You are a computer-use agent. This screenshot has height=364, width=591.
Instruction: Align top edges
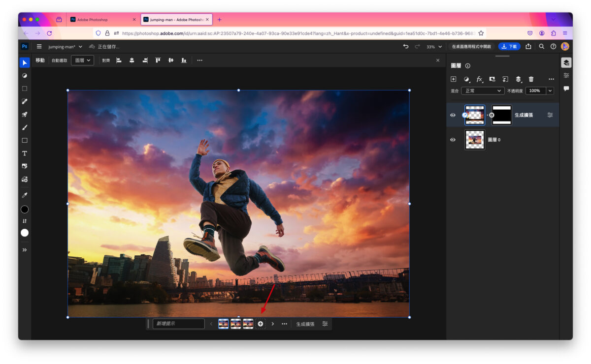tap(158, 60)
